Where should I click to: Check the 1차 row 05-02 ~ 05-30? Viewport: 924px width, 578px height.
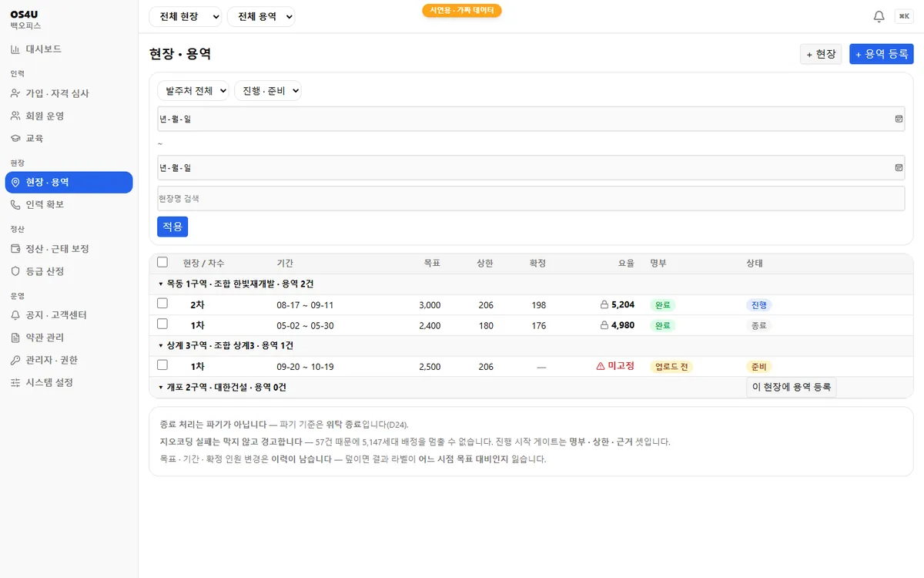click(162, 324)
